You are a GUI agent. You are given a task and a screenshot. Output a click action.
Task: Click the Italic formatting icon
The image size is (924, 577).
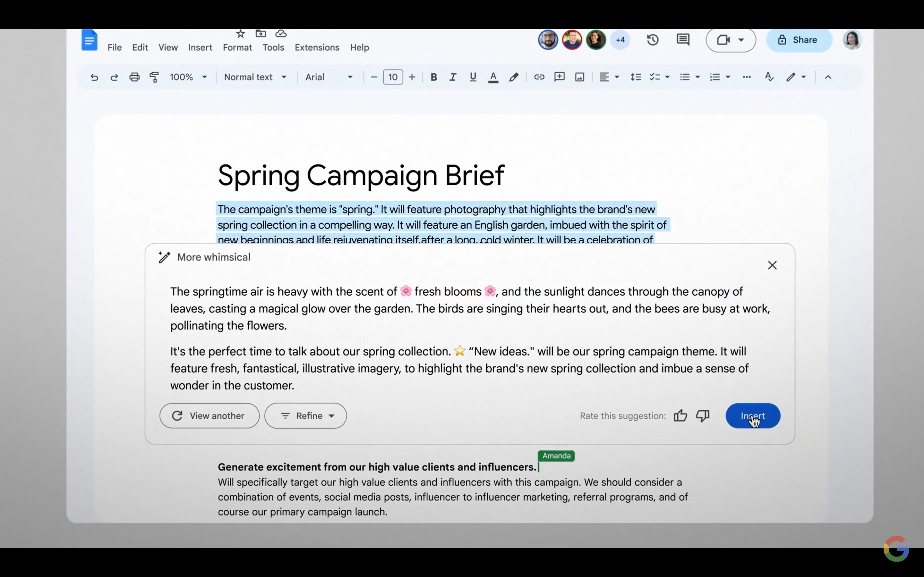pos(452,76)
